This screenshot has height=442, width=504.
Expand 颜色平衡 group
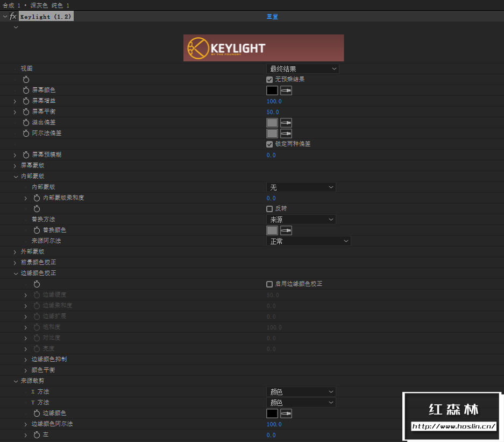click(x=26, y=370)
